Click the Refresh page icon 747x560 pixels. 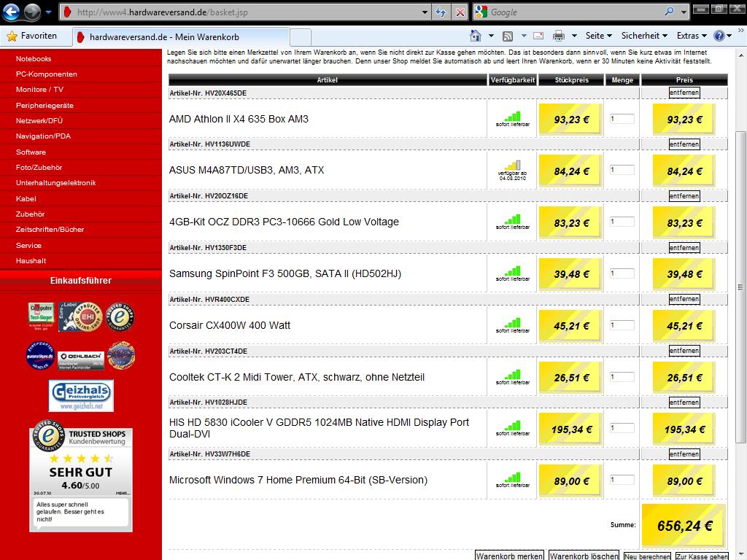[441, 12]
